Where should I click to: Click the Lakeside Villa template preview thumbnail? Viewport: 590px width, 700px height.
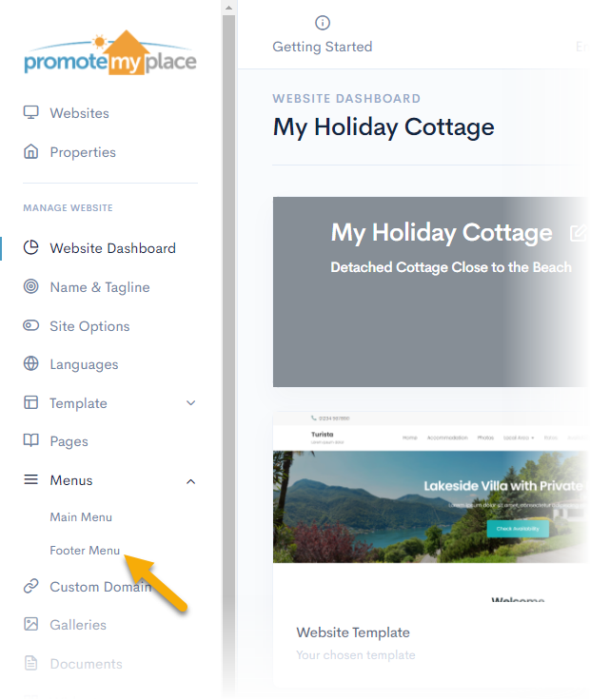pos(431,507)
